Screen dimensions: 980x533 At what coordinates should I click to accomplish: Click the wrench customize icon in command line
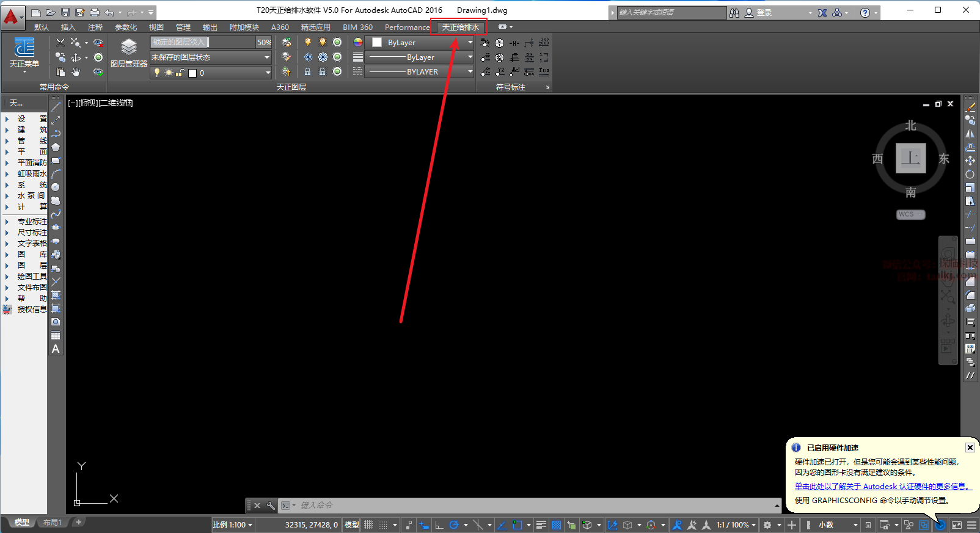point(271,506)
